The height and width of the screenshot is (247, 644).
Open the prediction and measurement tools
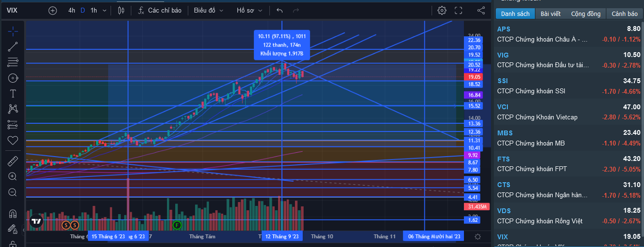pyautogui.click(x=13, y=125)
